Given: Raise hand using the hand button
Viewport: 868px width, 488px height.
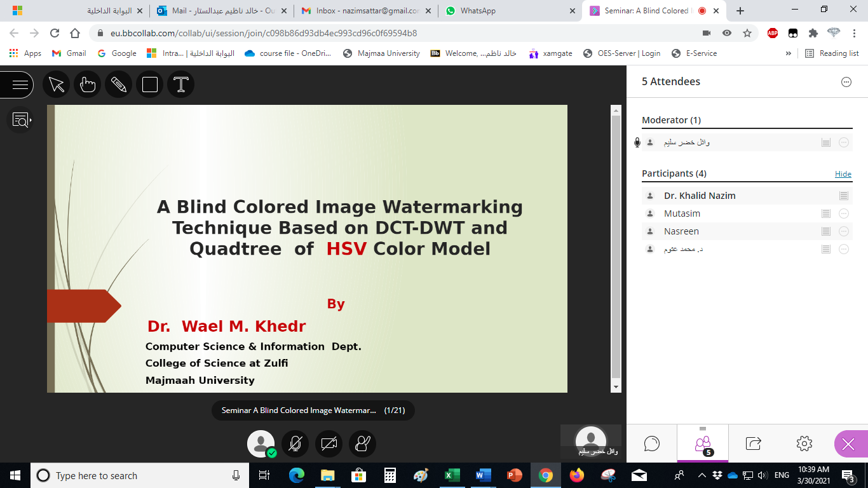Looking at the screenshot, I should [362, 444].
